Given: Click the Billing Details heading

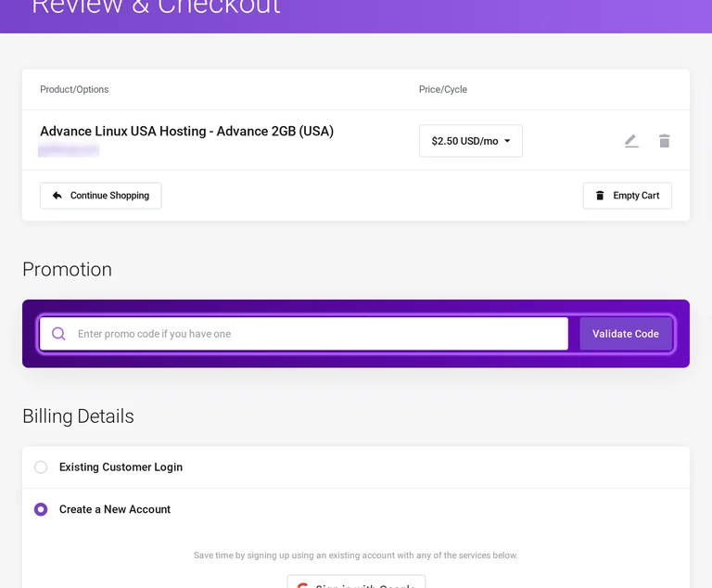Looking at the screenshot, I should tap(78, 416).
